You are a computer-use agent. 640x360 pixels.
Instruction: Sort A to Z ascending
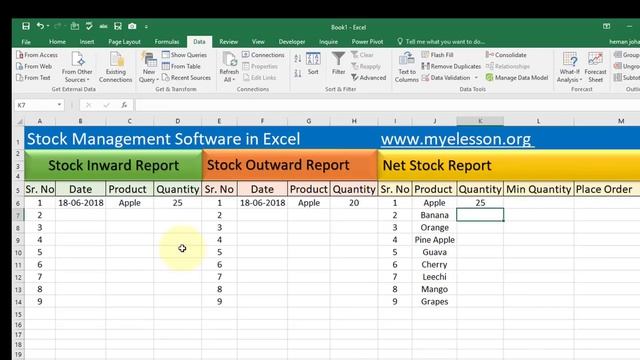coord(298,59)
